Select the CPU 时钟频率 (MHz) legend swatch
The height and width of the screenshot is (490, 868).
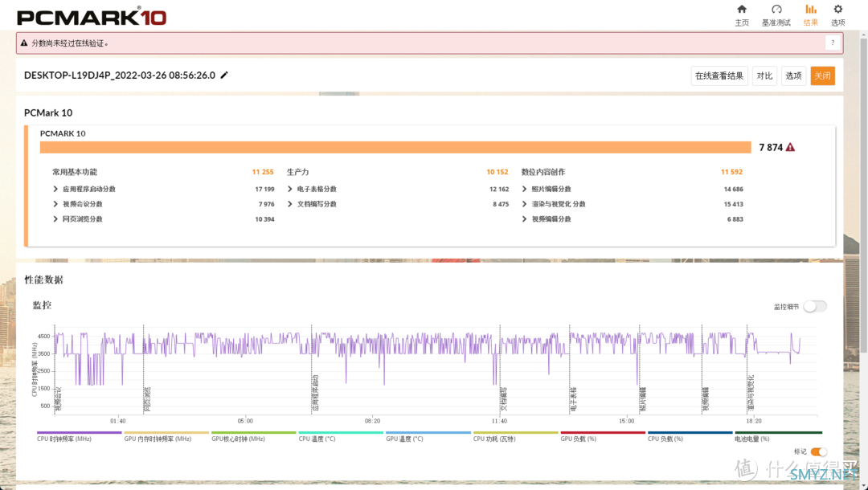click(x=79, y=432)
